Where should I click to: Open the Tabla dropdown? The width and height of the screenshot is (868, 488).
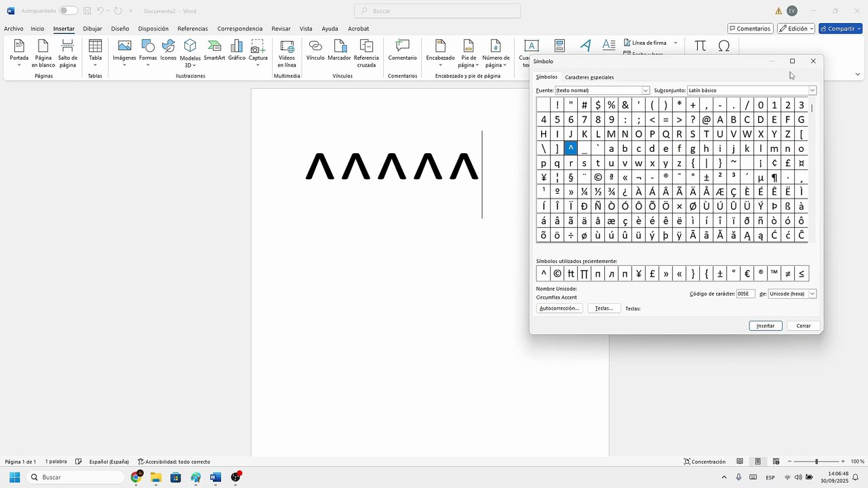pos(95,65)
